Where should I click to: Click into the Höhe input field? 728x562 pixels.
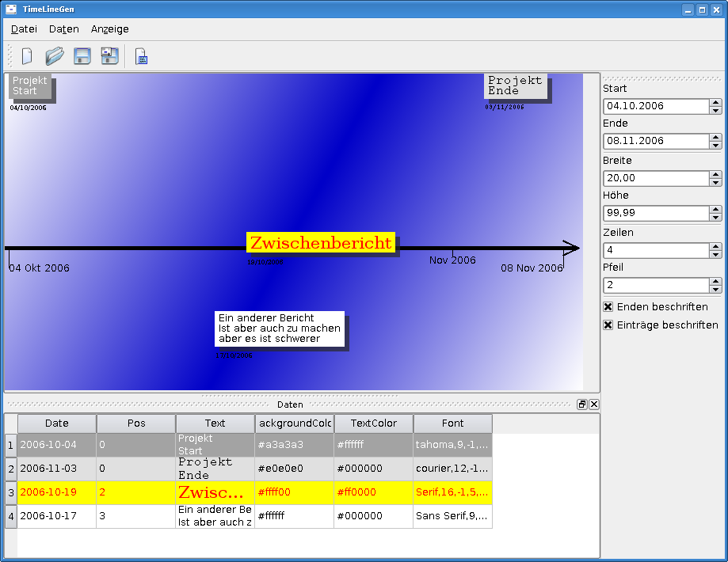[x=656, y=213]
